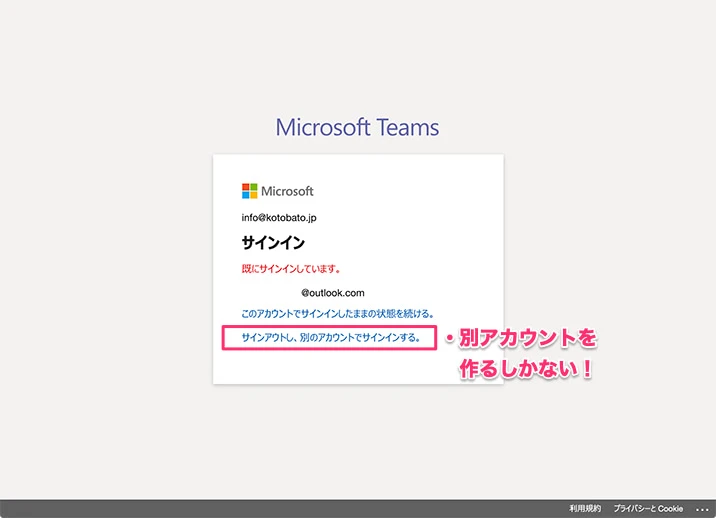Click the bold サインイン heading
The image size is (716, 518).
(273, 243)
